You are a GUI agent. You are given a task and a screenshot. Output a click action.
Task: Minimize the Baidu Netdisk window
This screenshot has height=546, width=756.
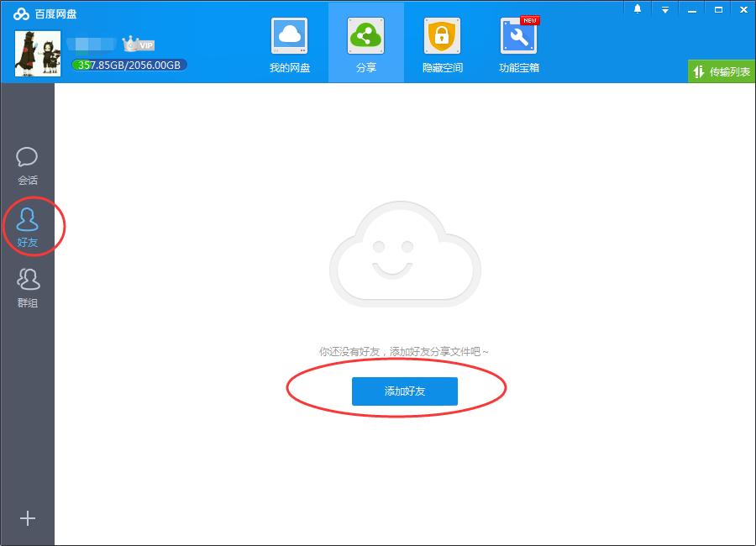[x=691, y=9]
